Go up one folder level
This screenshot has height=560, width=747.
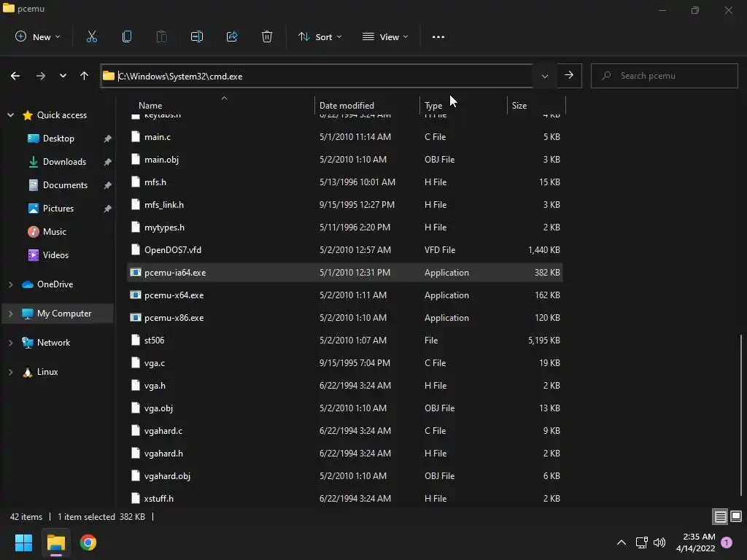pos(85,76)
